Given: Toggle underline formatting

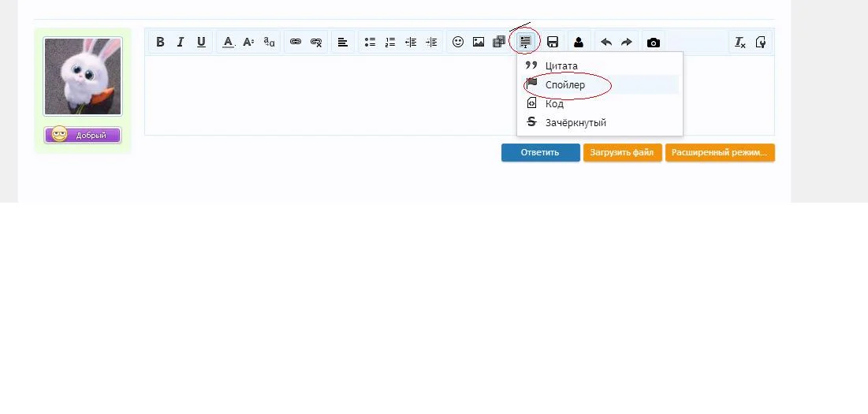Looking at the screenshot, I should 201,42.
